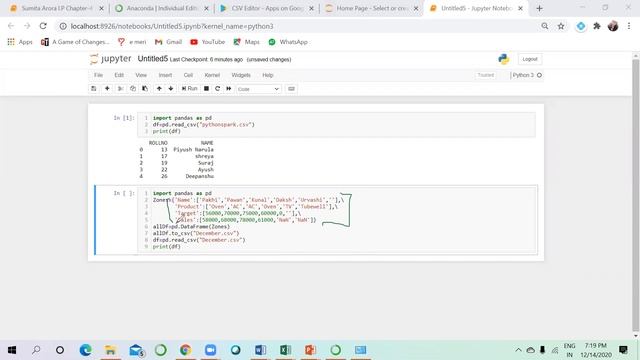Go back to the previous page
This screenshot has height=360, width=640.
click(x=11, y=26)
